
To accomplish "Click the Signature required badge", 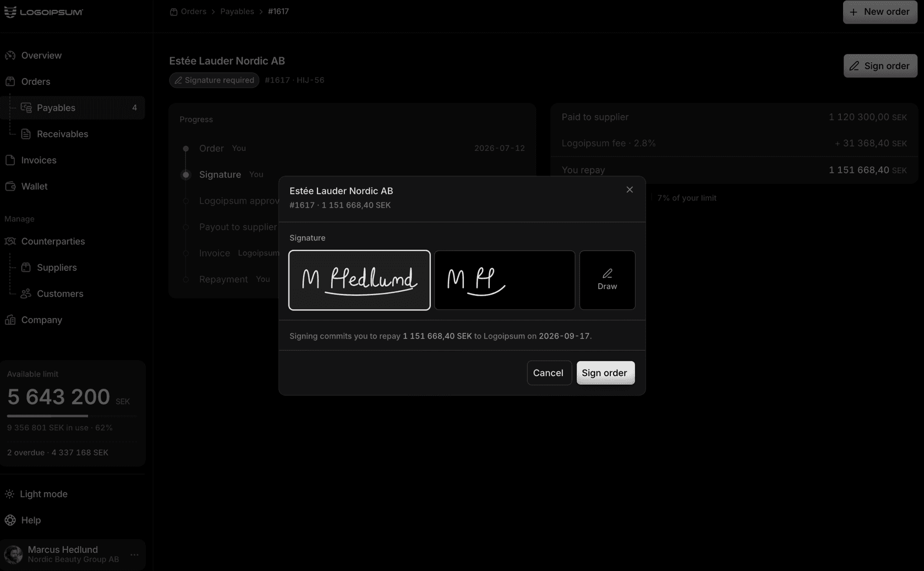I will [x=214, y=80].
